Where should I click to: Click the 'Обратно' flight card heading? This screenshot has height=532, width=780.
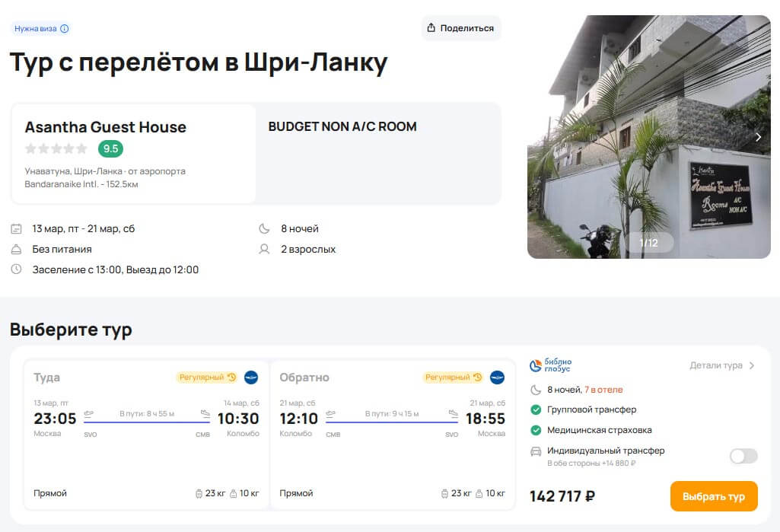click(x=304, y=377)
